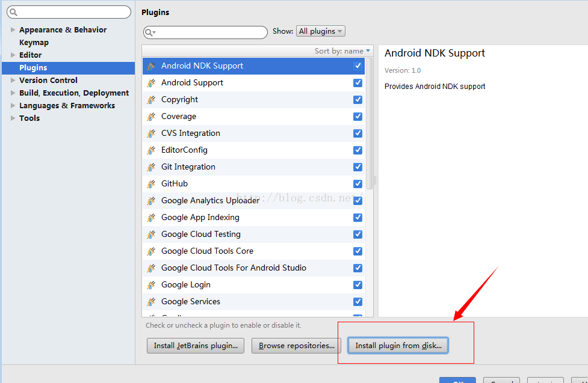Click the Git Integration plugin icon
This screenshot has height=383, width=588.
151,167
